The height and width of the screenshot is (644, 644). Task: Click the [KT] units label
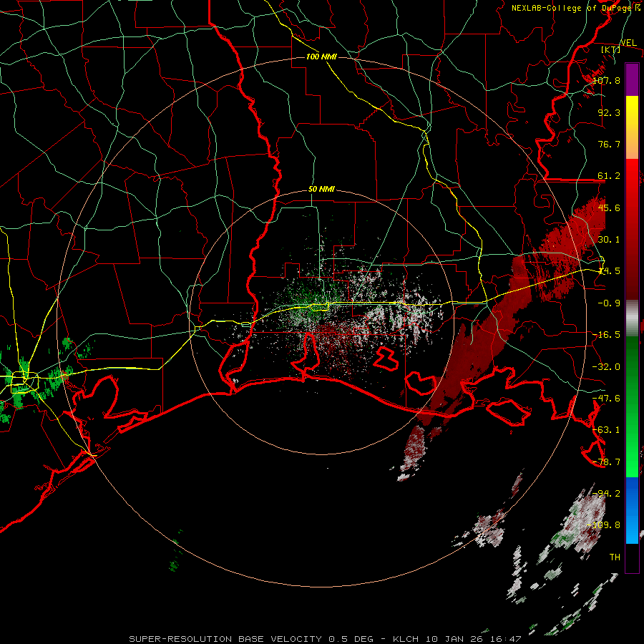point(611,49)
